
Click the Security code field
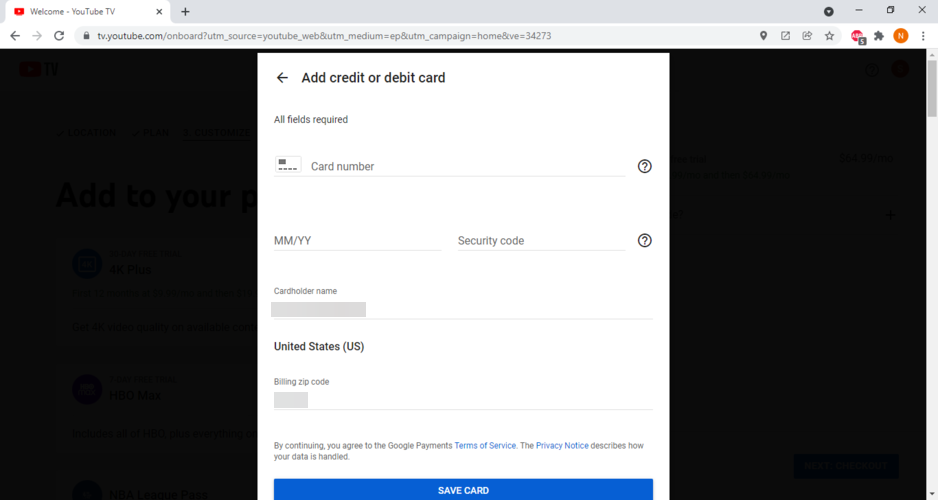pos(541,241)
